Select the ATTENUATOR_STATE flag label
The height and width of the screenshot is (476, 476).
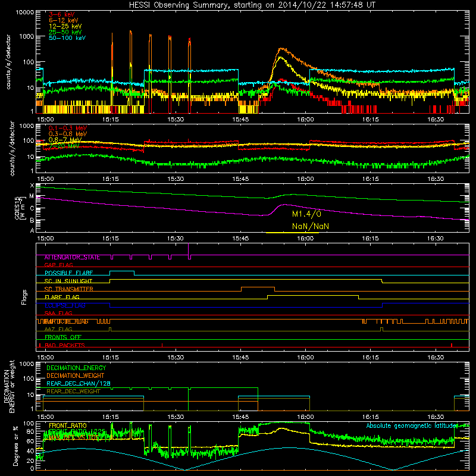click(x=72, y=257)
